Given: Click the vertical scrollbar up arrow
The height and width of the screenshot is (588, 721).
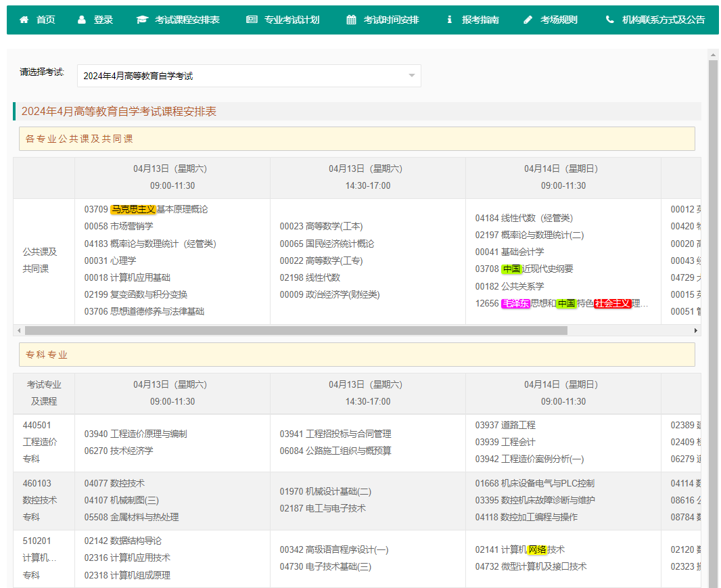Looking at the screenshot, I should pos(713,54).
